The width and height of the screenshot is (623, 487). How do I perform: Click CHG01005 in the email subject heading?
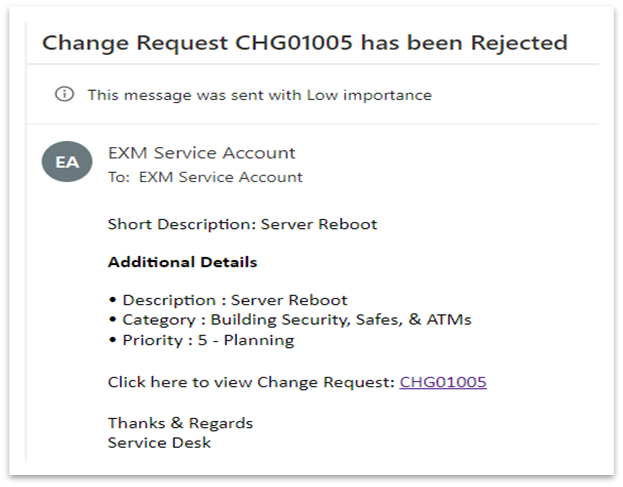294,43
